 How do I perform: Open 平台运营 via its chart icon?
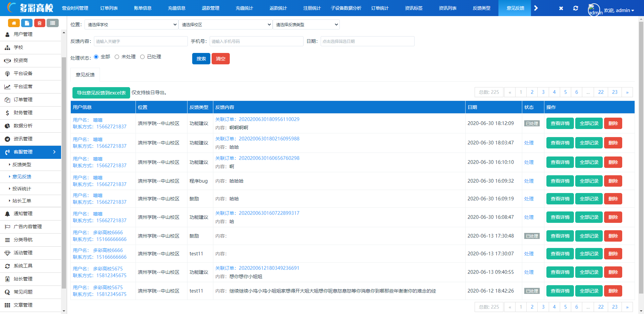tap(7, 86)
